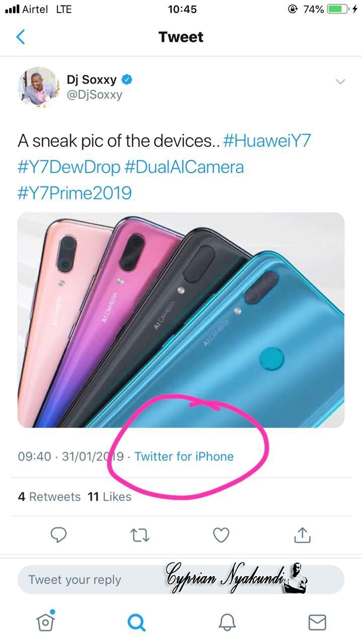
Task: Go back using the top-left arrow
Action: click(21, 37)
